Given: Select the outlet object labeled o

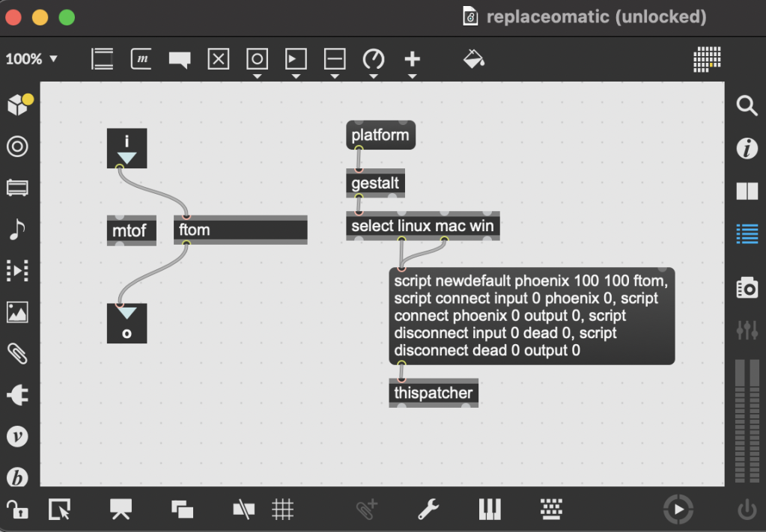Looking at the screenshot, I should 127,323.
